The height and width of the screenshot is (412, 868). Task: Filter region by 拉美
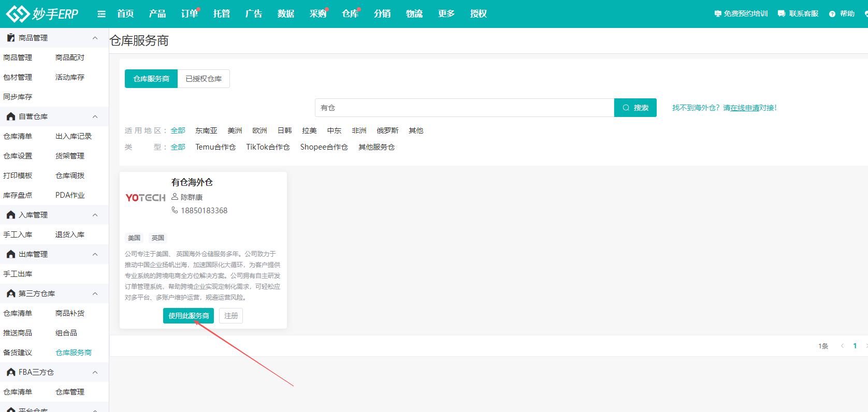point(309,130)
